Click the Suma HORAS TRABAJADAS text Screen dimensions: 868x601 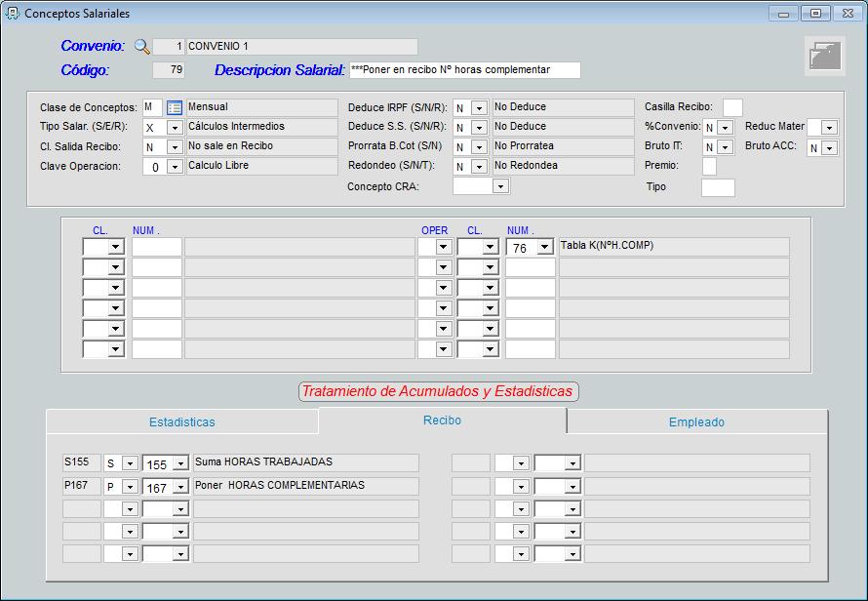pyautogui.click(x=263, y=461)
